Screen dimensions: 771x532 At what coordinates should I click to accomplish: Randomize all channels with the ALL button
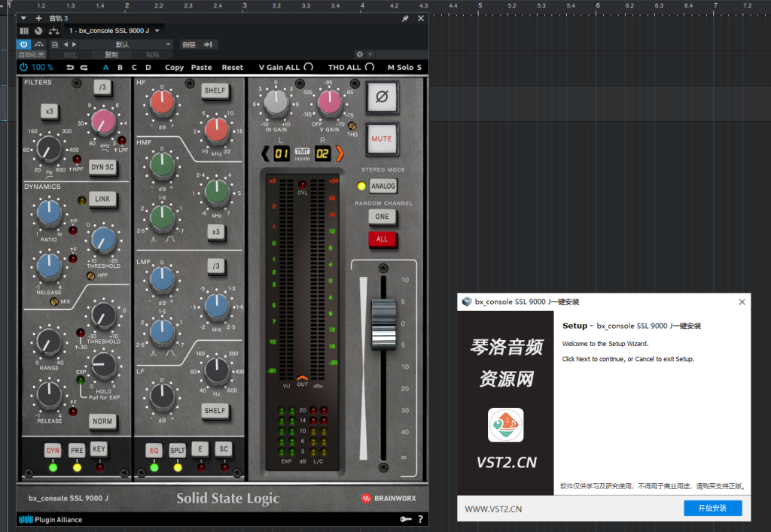382,239
